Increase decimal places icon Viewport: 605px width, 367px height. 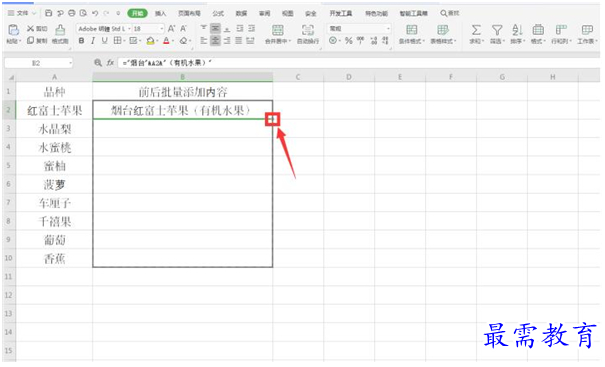(373, 40)
